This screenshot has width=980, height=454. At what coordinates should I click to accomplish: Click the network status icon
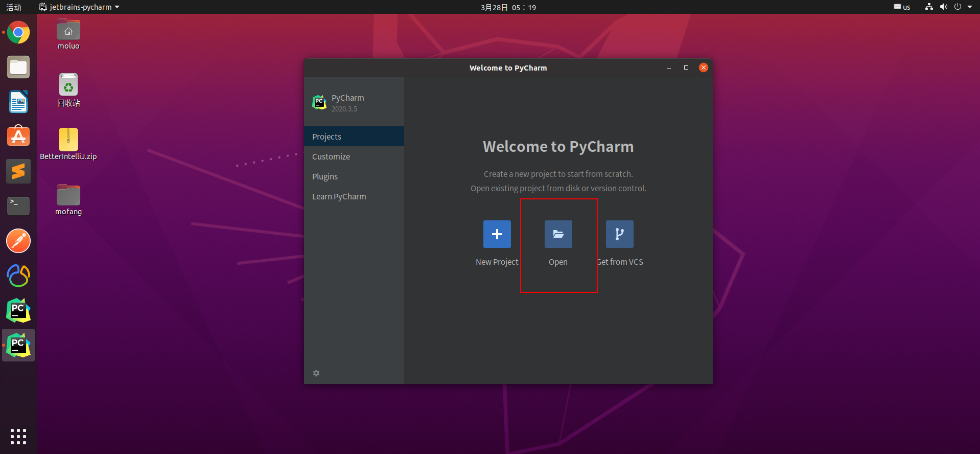point(929,7)
